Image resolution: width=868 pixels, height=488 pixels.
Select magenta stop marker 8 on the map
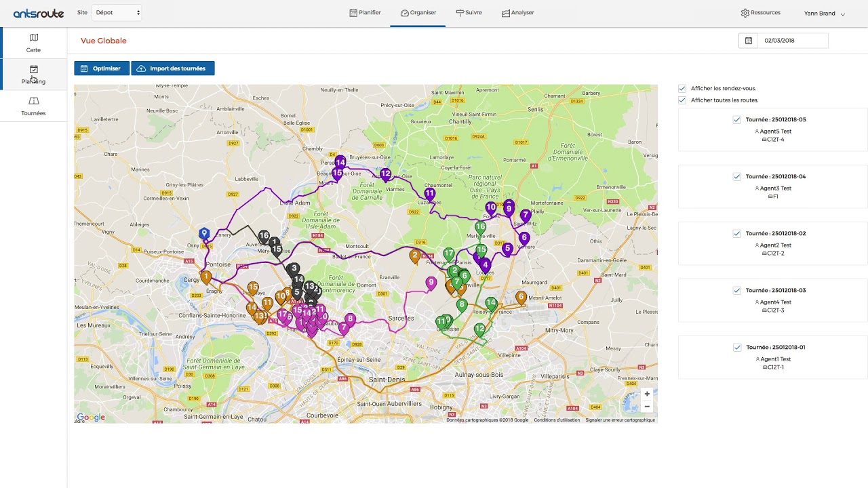pyautogui.click(x=350, y=320)
